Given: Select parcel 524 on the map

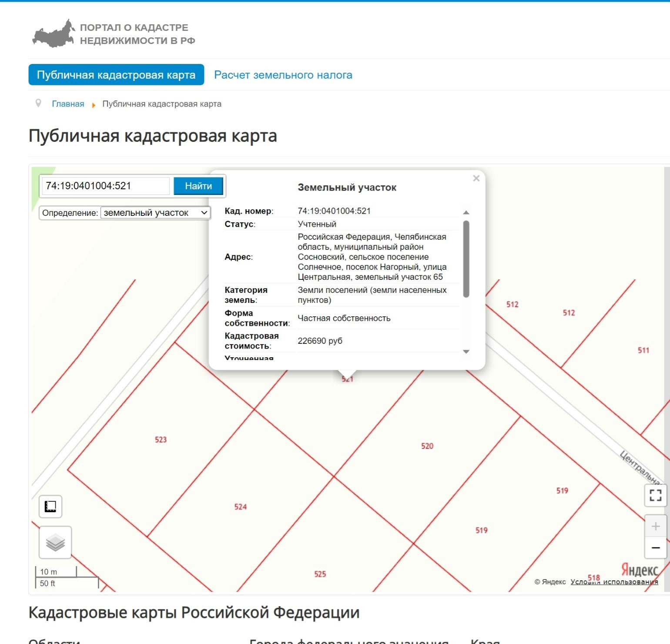Looking at the screenshot, I should 241,507.
